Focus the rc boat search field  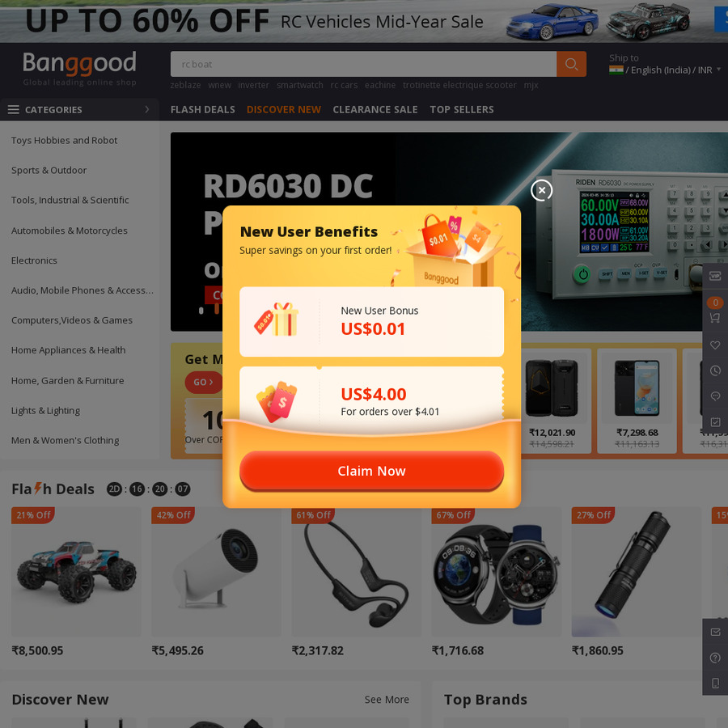click(363, 64)
